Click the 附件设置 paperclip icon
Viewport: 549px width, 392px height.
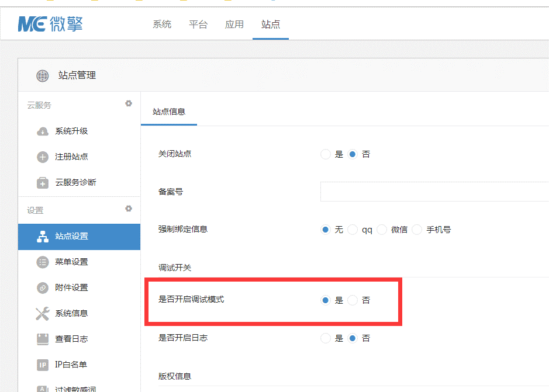(43, 288)
